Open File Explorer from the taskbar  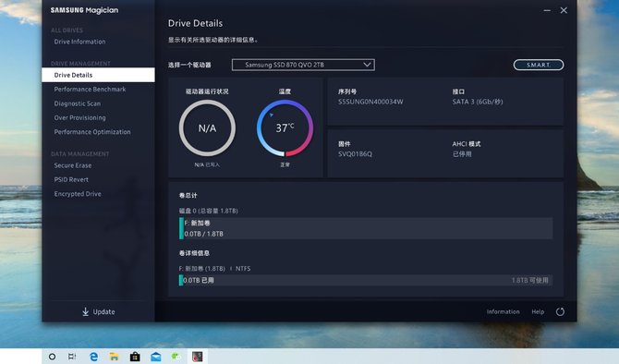[114, 357]
